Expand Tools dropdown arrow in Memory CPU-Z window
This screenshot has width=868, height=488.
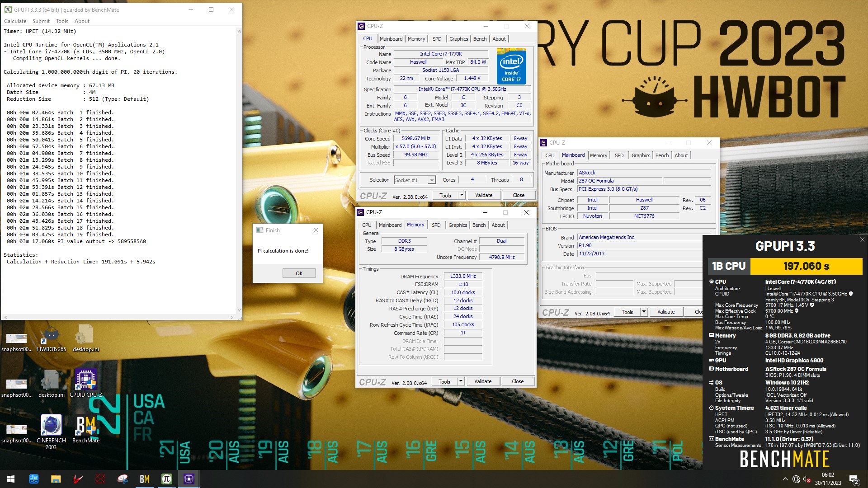tap(461, 381)
